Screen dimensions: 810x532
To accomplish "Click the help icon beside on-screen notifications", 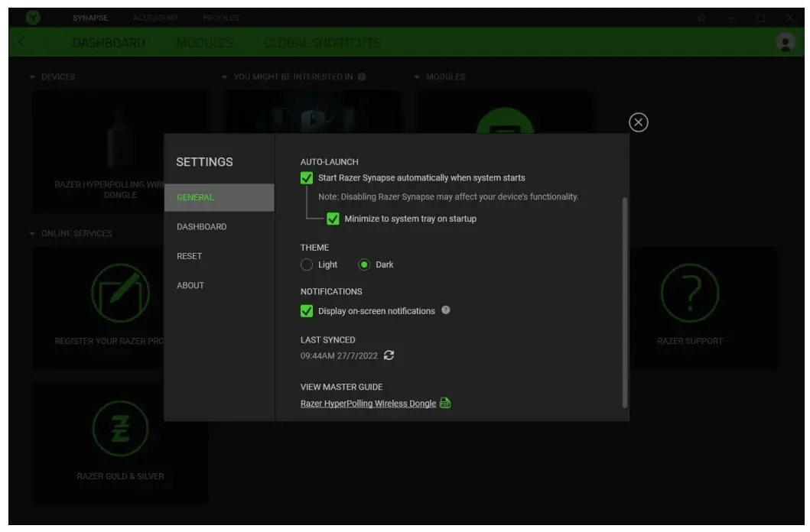I will (446, 310).
